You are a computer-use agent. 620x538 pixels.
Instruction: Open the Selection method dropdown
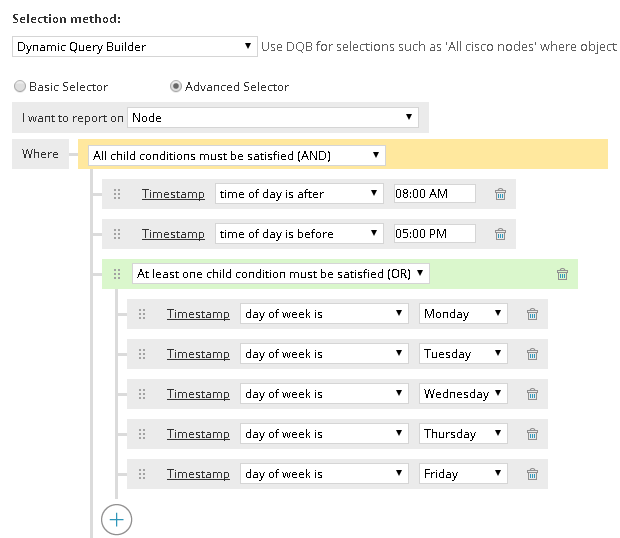[136, 47]
